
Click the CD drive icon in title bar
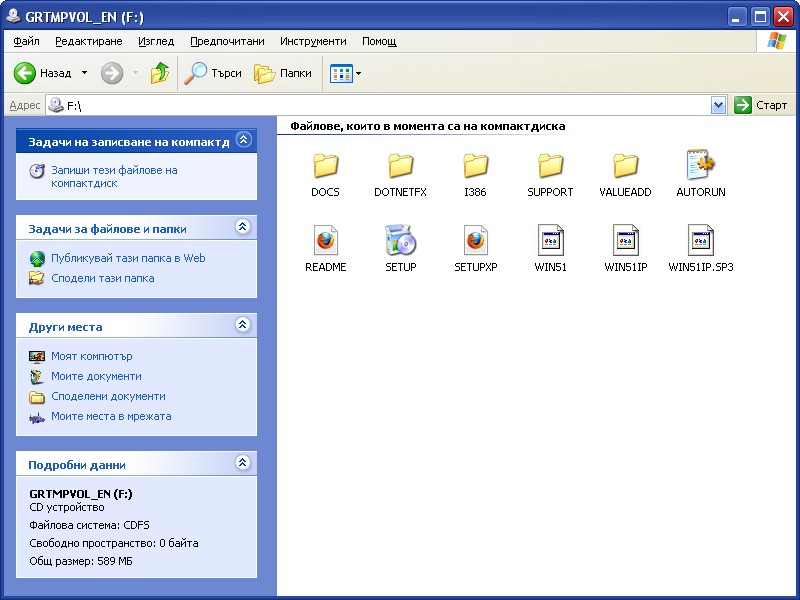tap(13, 16)
